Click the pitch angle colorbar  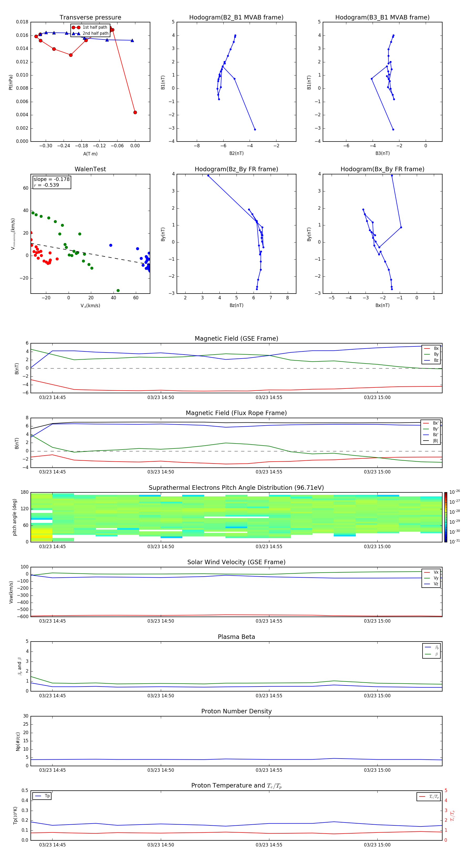point(445,517)
